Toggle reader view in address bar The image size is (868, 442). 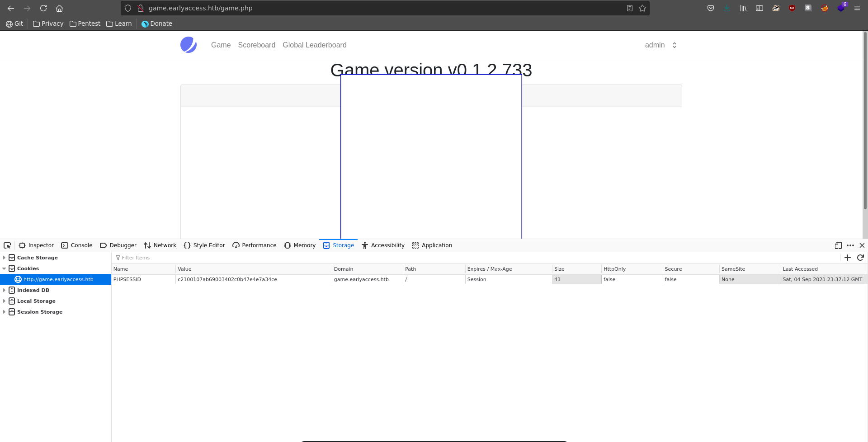click(x=629, y=8)
